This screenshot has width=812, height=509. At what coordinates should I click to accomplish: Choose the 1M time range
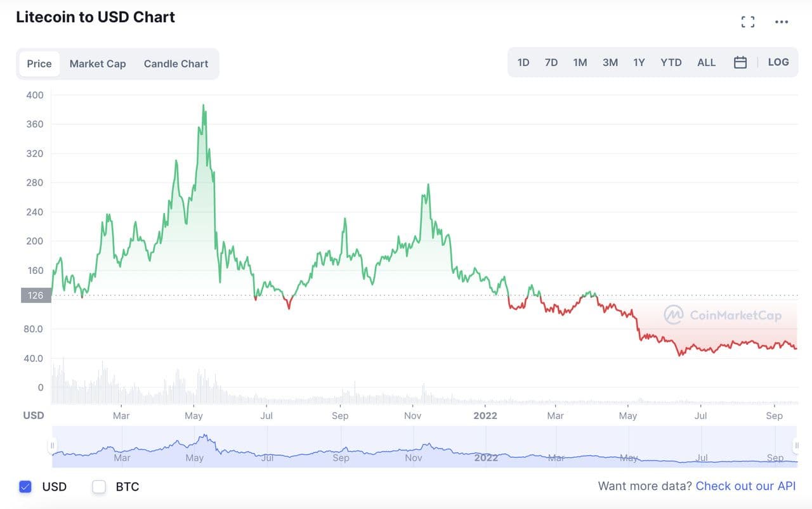(580, 62)
